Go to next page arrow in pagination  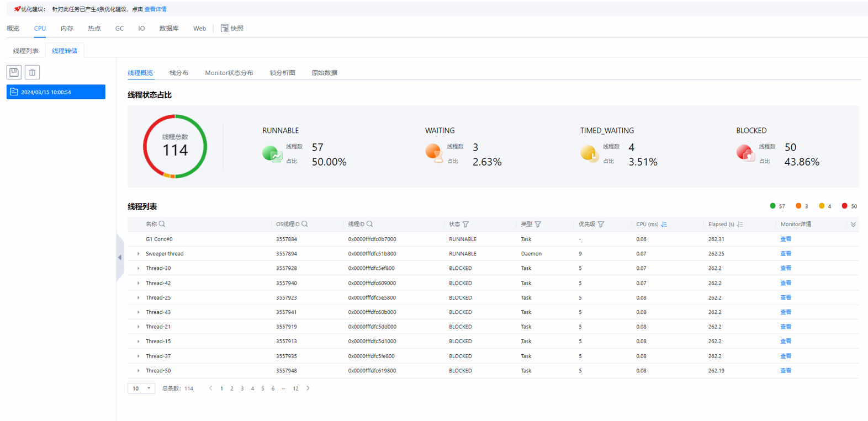point(308,388)
